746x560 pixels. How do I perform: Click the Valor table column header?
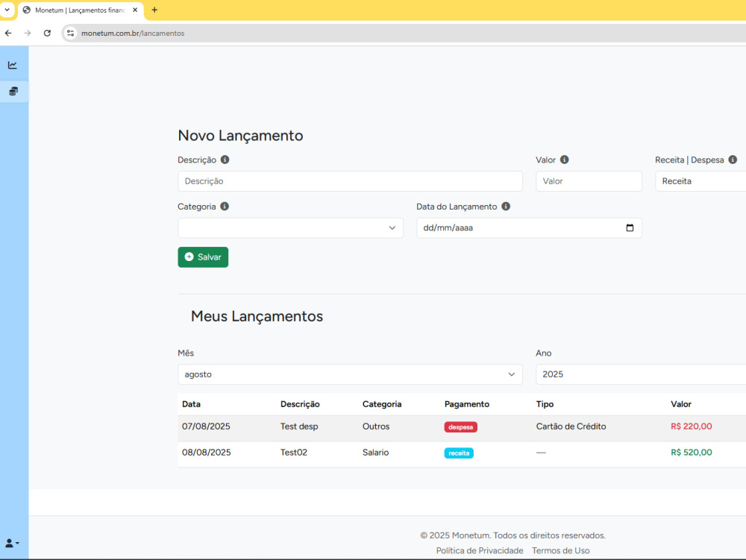(x=681, y=404)
